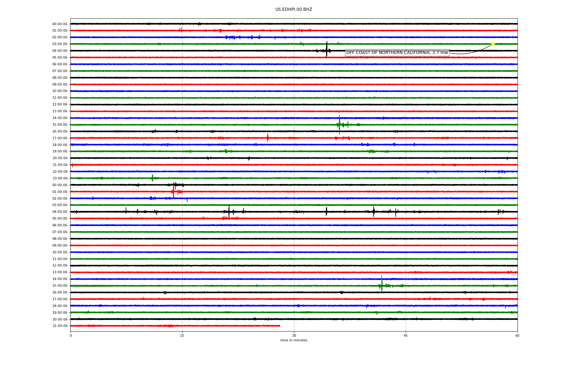Click the large black spike on 04:00:06 trace
588x368 pixels.
tap(327, 49)
